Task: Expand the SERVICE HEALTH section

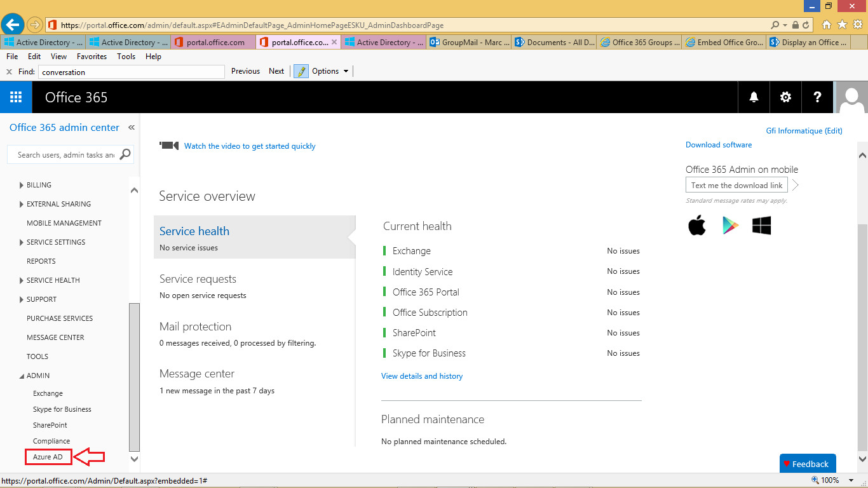Action: [x=22, y=281]
